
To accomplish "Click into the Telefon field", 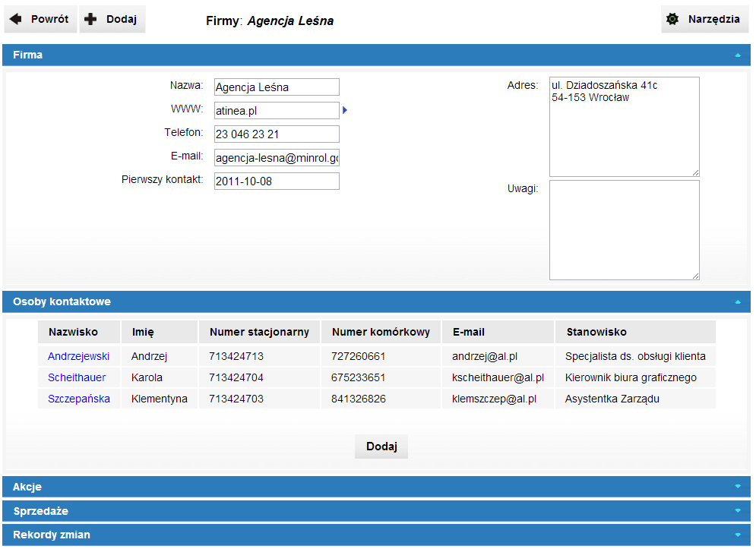I will pyautogui.click(x=277, y=134).
